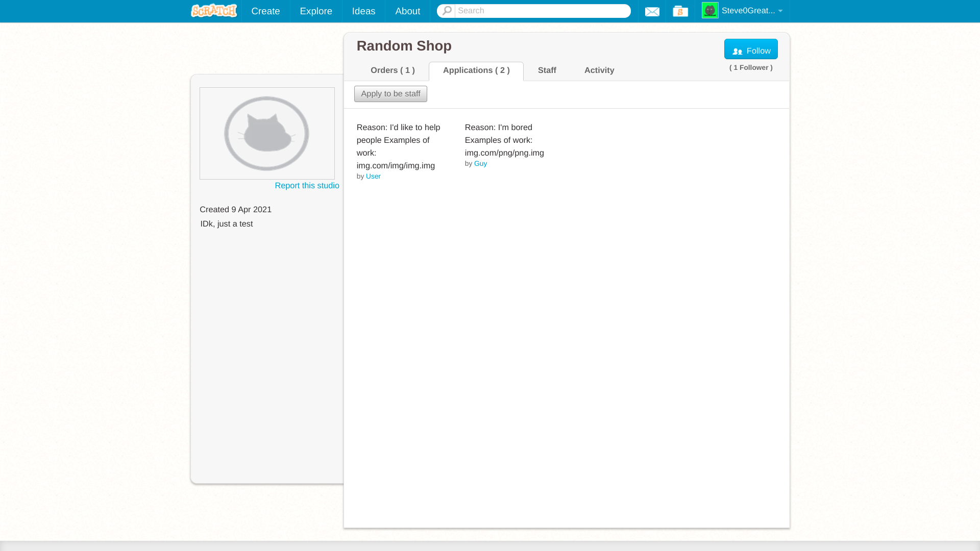Click the studio cat thumbnail image
980x551 pixels.
267,133
